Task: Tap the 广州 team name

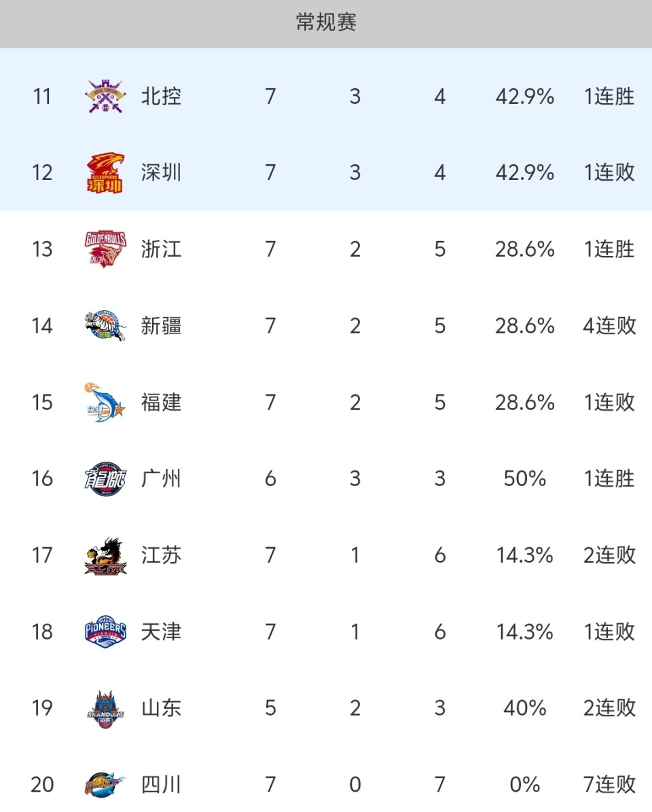Action: (x=162, y=479)
